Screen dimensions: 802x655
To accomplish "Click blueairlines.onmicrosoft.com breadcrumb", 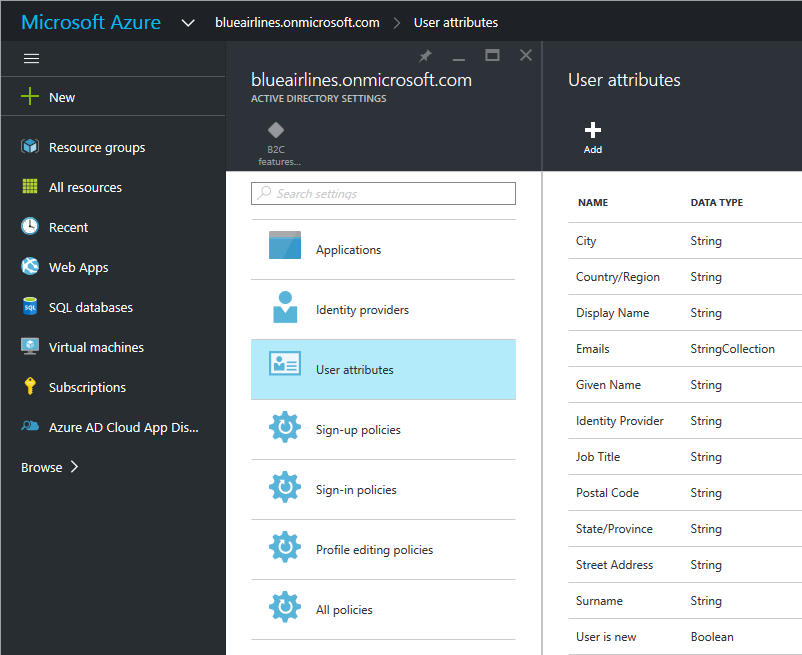I will coord(297,22).
